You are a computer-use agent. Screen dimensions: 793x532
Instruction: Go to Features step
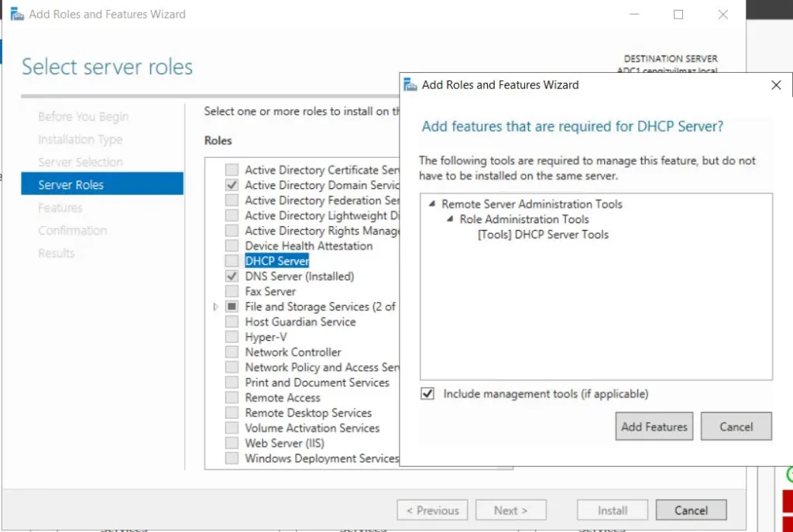[x=60, y=208]
